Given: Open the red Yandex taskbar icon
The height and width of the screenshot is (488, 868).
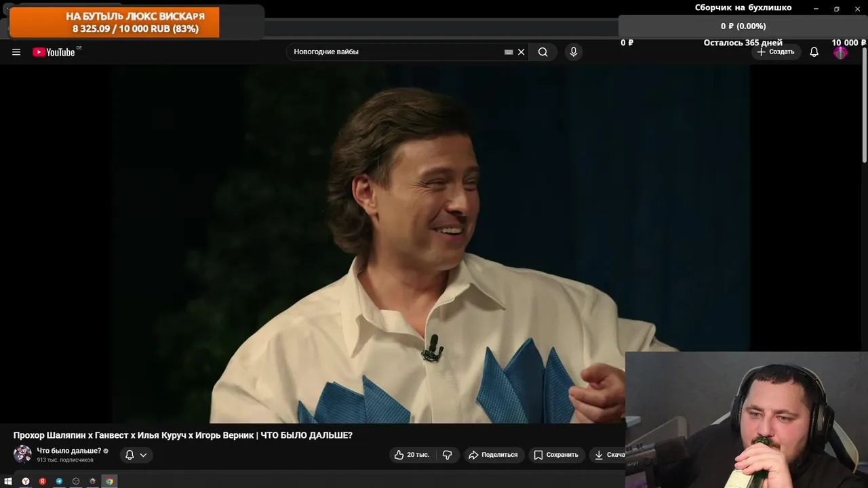Looking at the screenshot, I should click(42, 481).
